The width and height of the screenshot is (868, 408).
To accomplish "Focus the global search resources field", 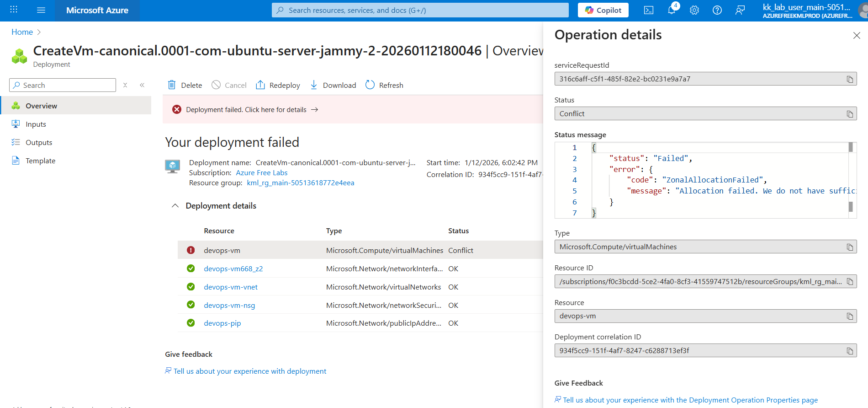I will click(420, 10).
